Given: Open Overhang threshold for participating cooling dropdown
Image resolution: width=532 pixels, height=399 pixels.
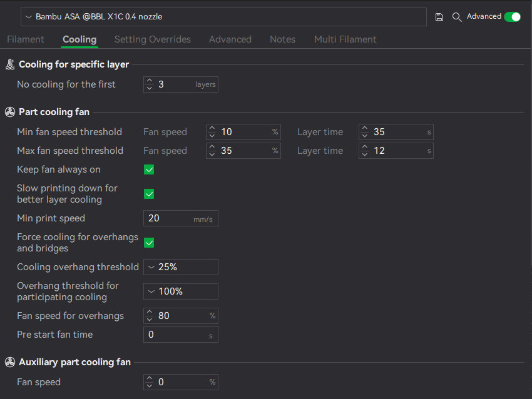Looking at the screenshot, I should [x=180, y=291].
